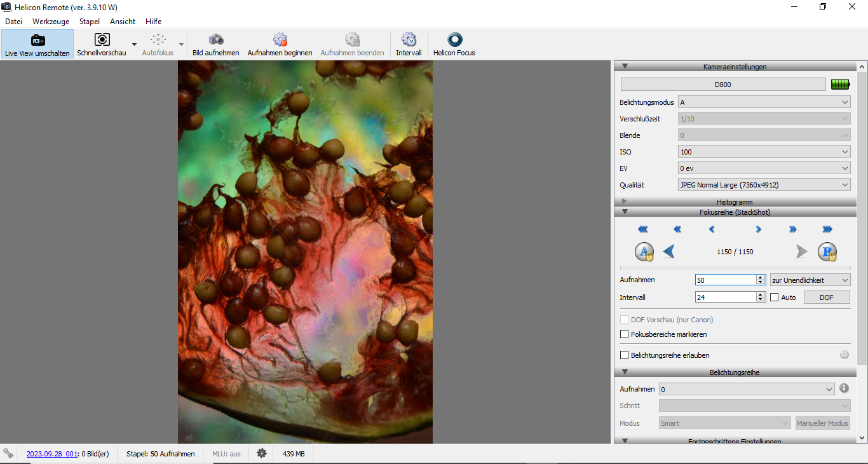Viewport: 868px width, 464px height.
Task: Click the Schnellvorschau quick preview icon
Action: point(102,41)
